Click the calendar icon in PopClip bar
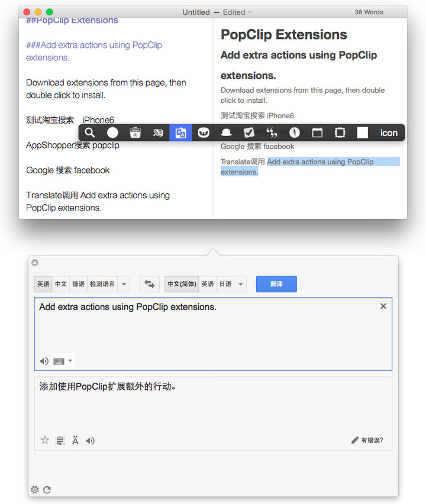Screen dimensions: 426x504 [317, 133]
